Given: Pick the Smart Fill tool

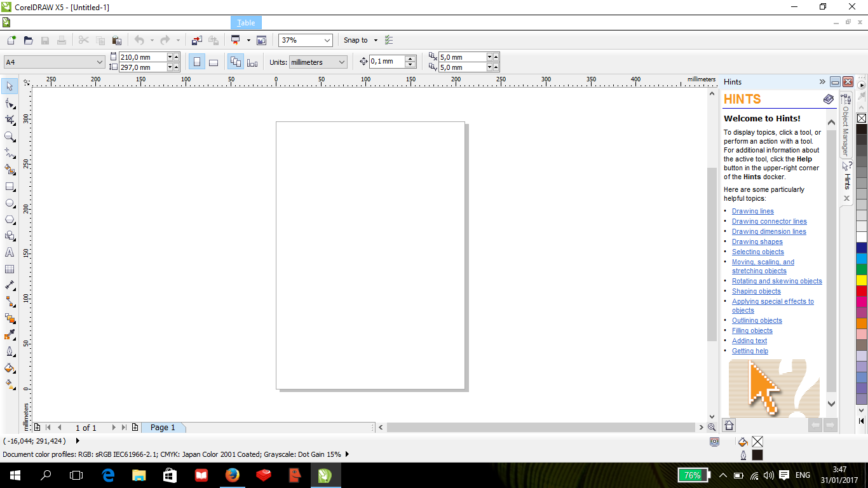Looking at the screenshot, I should [10, 170].
